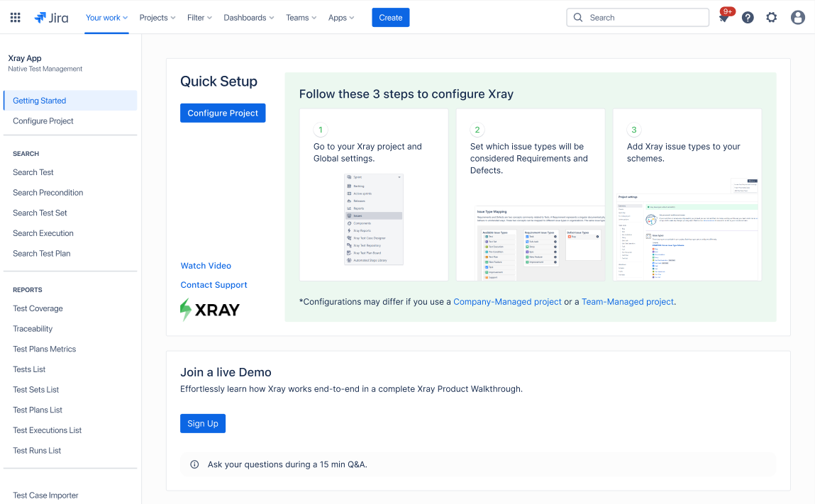815x504 pixels.
Task: Click the Xray App sidebar title
Action: click(25, 58)
